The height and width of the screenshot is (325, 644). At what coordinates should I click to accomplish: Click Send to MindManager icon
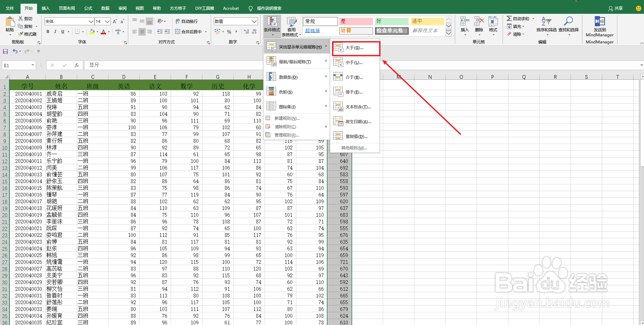click(600, 22)
